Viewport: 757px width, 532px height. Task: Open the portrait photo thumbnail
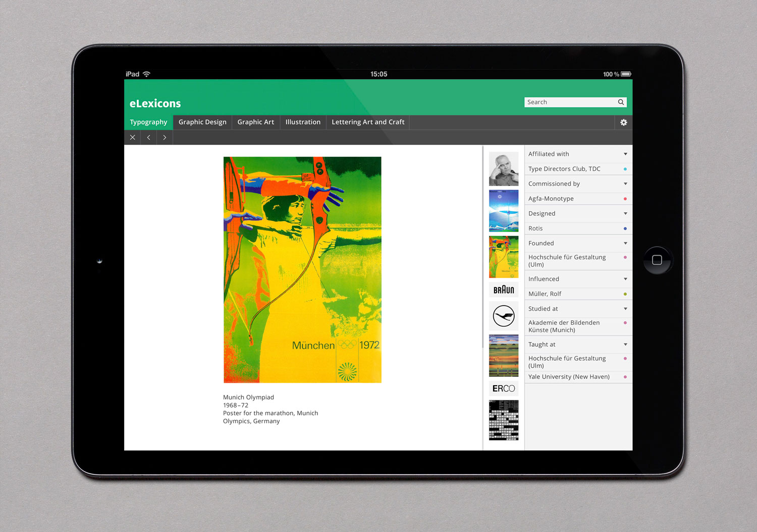[504, 169]
